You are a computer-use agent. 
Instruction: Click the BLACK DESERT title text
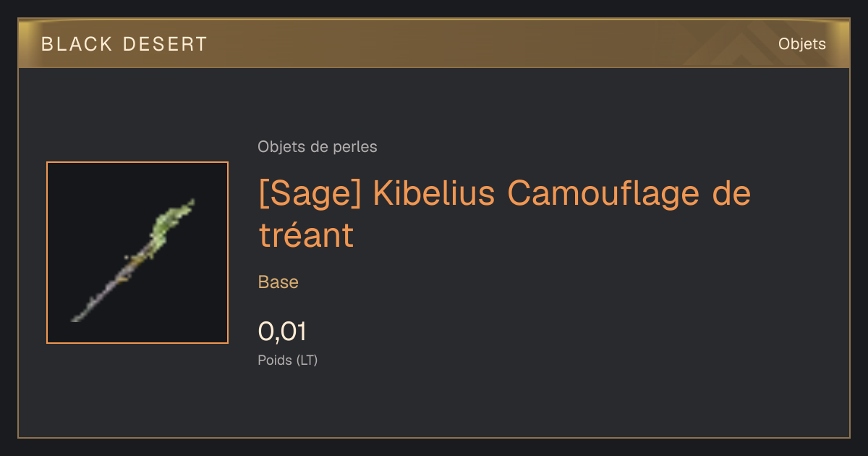point(124,44)
